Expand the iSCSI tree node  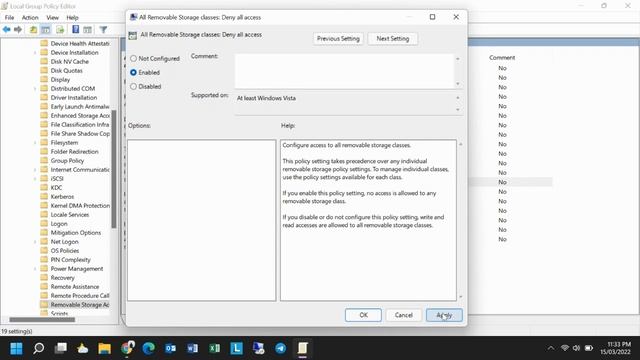(35, 178)
